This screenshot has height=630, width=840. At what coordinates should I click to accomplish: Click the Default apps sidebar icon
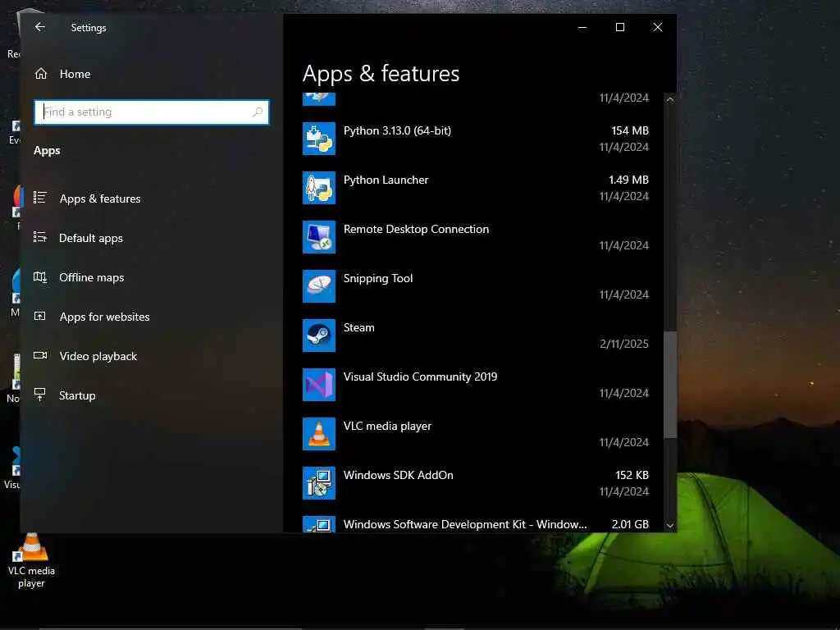(40, 237)
